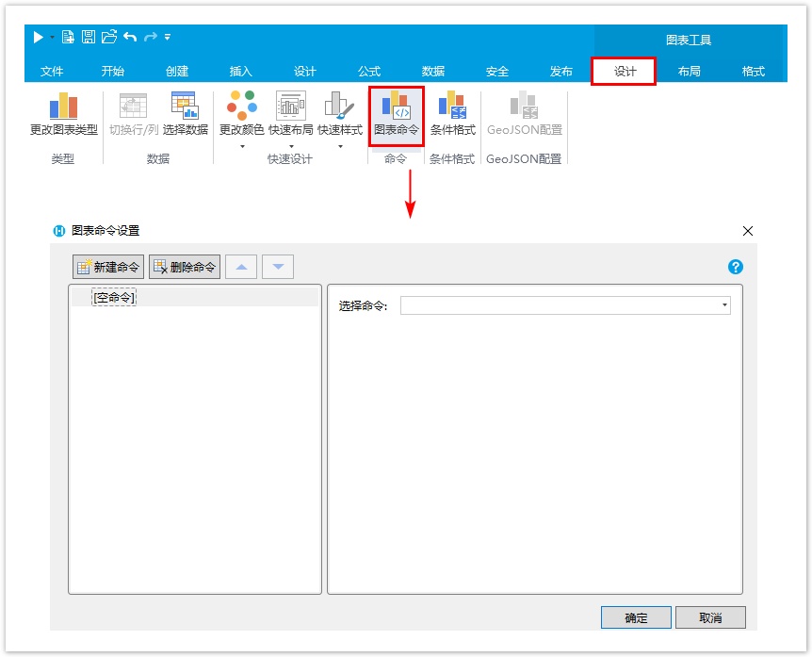Click the Redo arrow icon
Viewport: 812px width, 657px height.
point(151,37)
